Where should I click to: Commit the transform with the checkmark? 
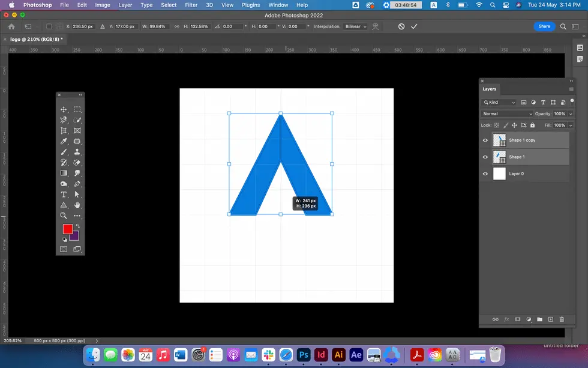coord(414,26)
